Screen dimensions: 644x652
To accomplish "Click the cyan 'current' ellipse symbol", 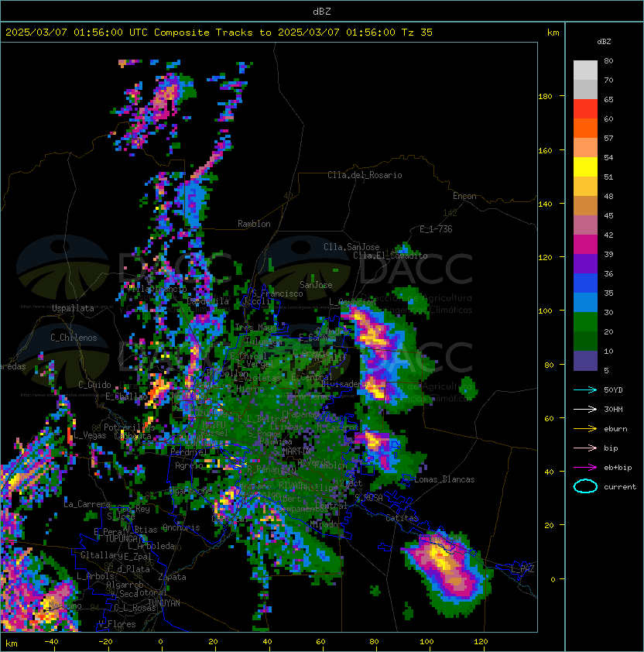I will pyautogui.click(x=585, y=486).
